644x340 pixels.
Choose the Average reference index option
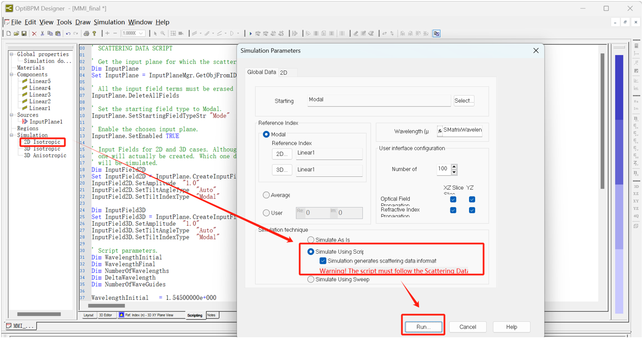[x=266, y=195]
